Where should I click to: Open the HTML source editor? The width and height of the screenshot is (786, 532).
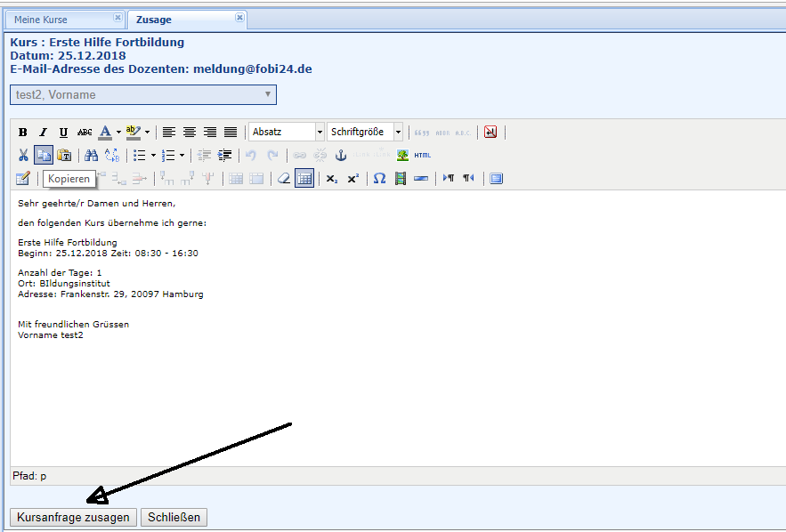[x=422, y=155]
